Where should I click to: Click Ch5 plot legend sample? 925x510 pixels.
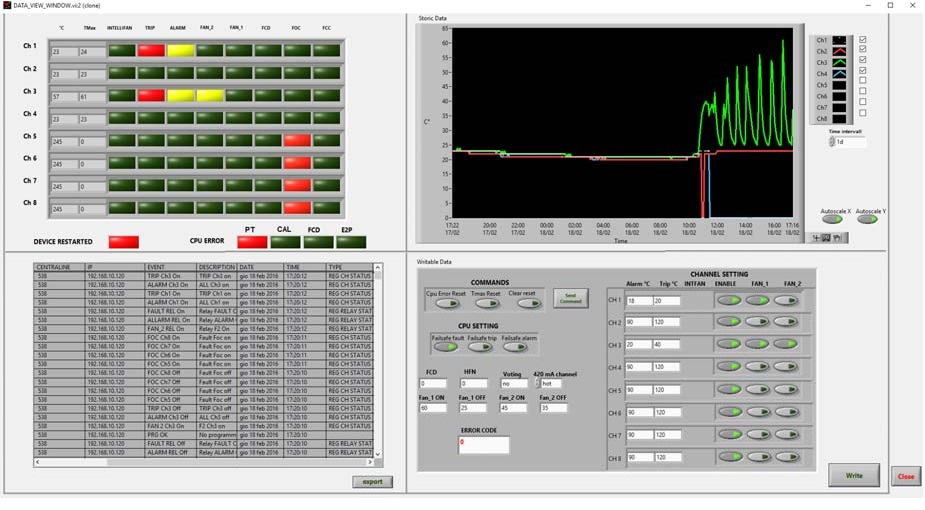tap(839, 85)
